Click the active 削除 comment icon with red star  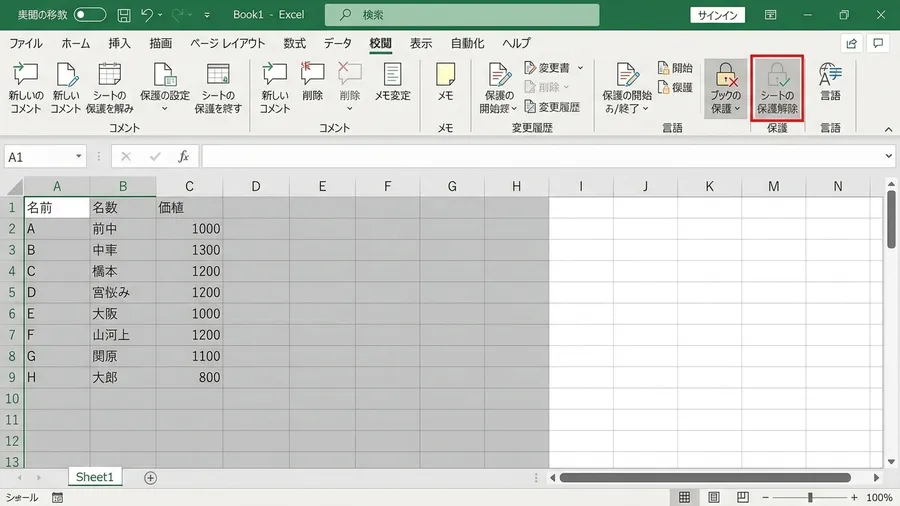(x=312, y=75)
